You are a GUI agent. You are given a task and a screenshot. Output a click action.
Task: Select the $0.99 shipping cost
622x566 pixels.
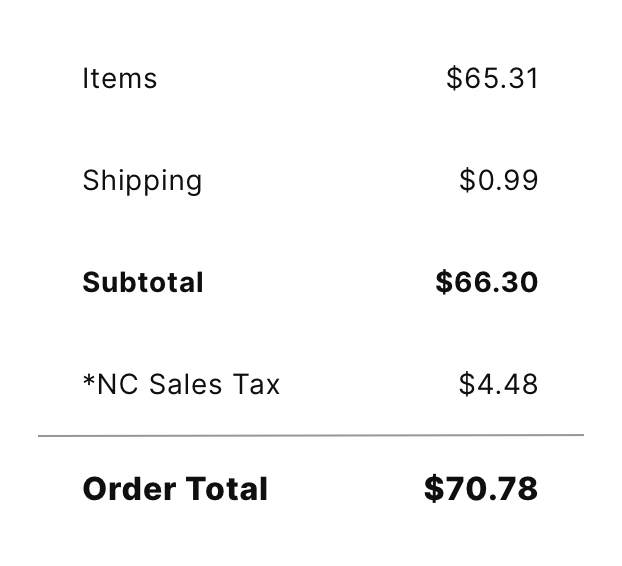click(x=499, y=180)
